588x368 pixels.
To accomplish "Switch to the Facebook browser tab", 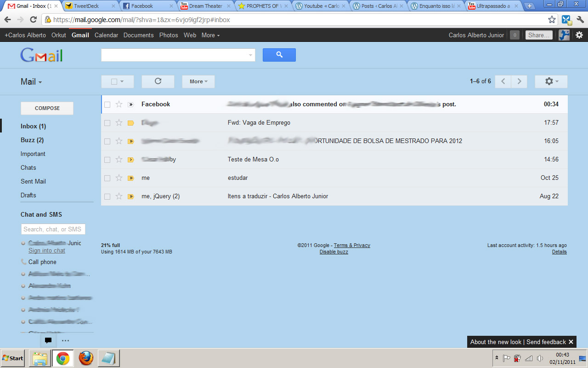I will pyautogui.click(x=148, y=6).
